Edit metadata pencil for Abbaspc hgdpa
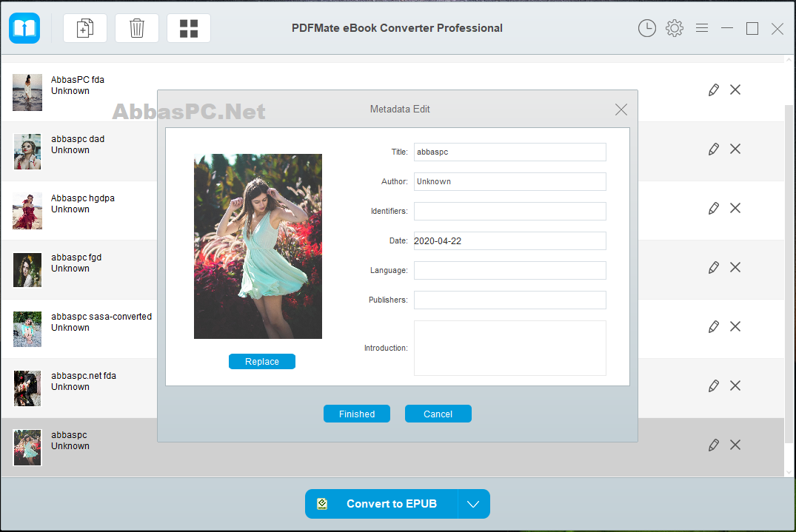 point(714,209)
